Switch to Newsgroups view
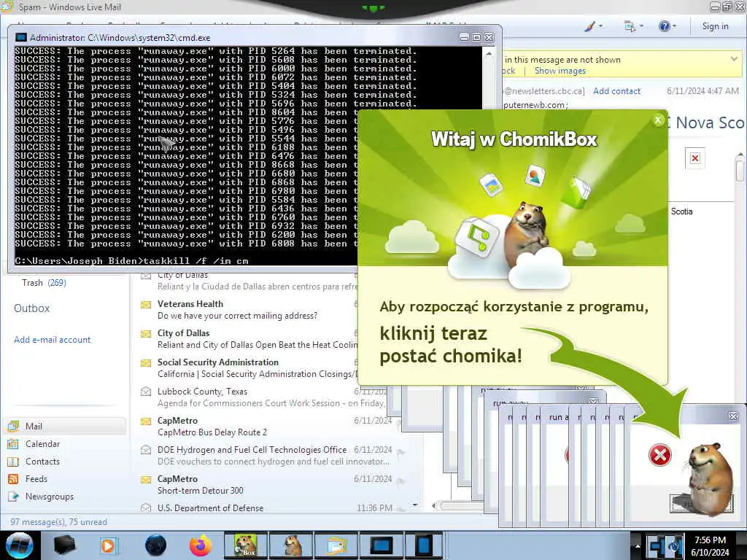This screenshot has width=747, height=560. 66,497
